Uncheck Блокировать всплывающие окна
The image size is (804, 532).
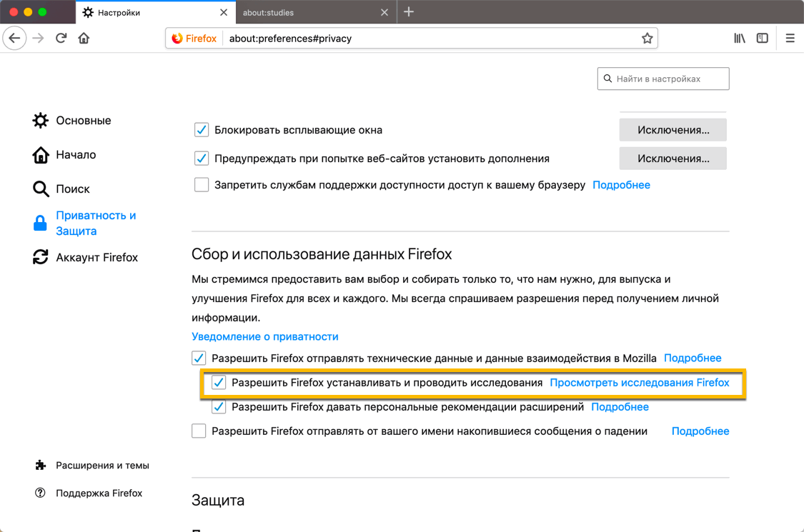[202, 130]
